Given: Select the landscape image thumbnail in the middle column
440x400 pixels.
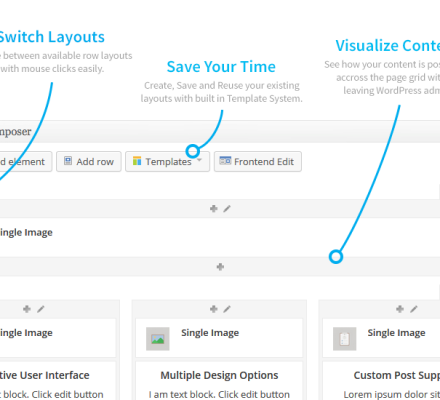Looking at the screenshot, I should (x=158, y=339).
